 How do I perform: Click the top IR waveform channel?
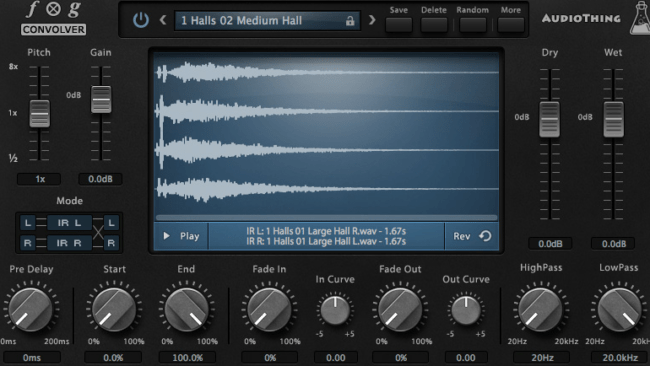[x=327, y=73]
